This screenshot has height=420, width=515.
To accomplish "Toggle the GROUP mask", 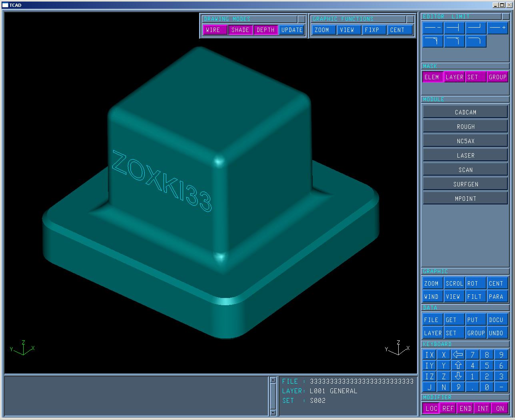I will coord(498,77).
